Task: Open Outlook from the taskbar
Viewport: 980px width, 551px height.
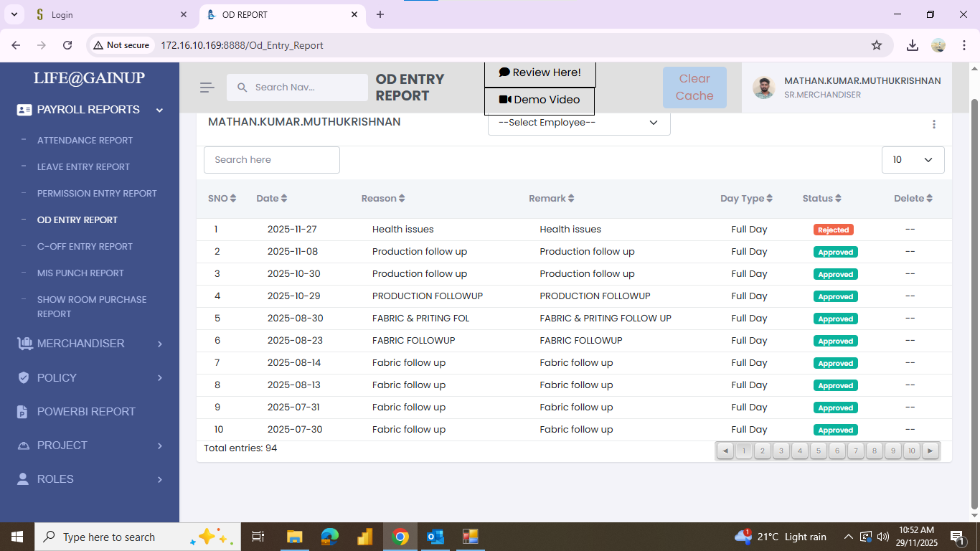Action: (435, 537)
